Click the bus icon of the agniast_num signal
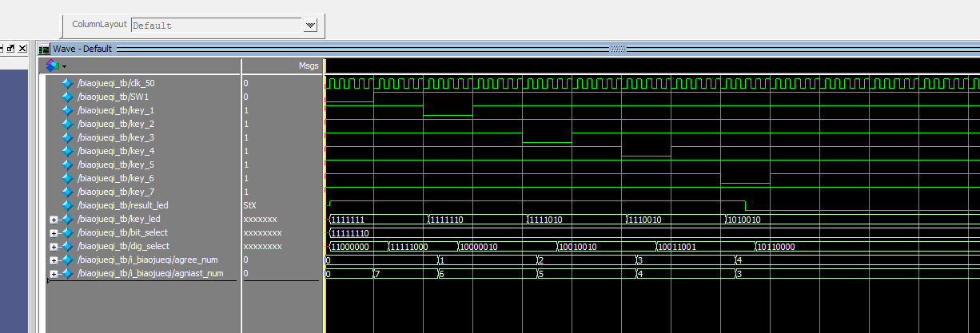Screen dimensions: 980x333 pyautogui.click(x=67, y=273)
